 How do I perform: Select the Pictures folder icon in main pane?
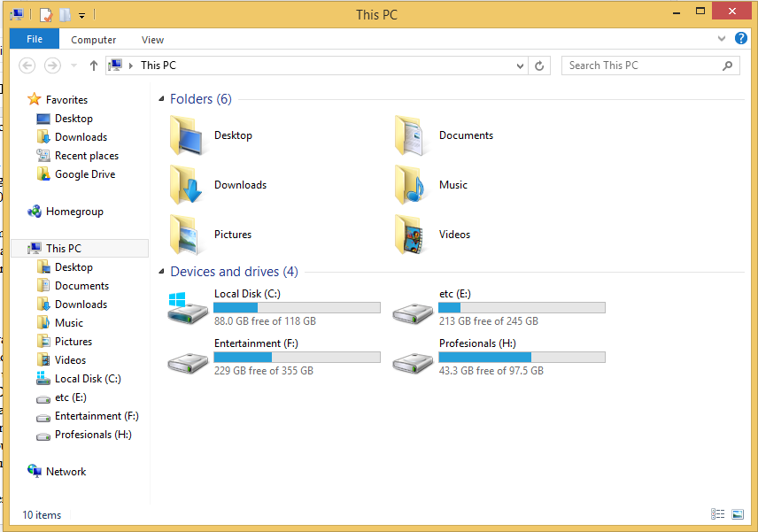[x=186, y=235]
